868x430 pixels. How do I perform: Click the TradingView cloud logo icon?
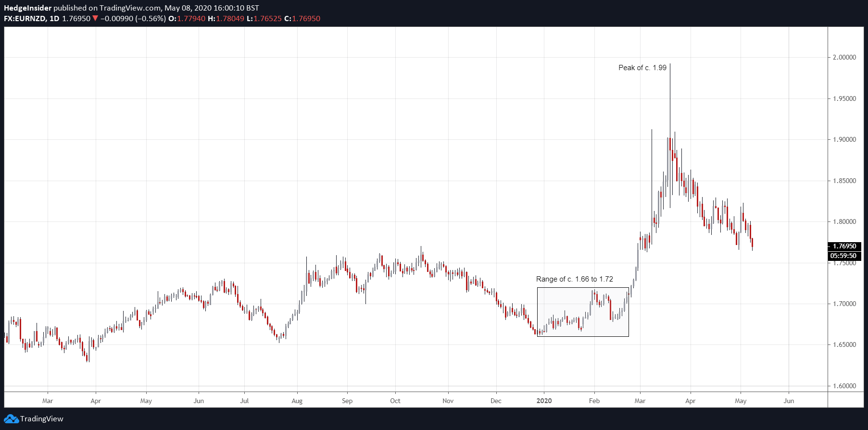point(11,419)
